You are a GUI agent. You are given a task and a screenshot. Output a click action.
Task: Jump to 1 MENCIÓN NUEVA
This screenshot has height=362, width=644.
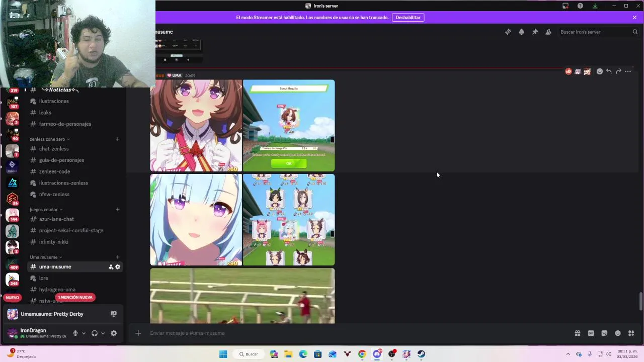(x=75, y=297)
